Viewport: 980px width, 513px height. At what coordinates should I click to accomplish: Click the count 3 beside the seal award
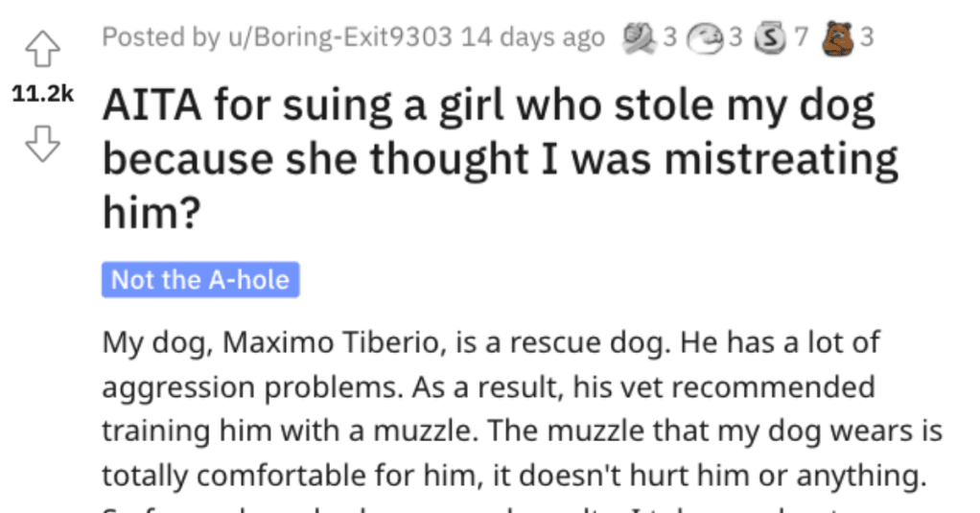[735, 37]
